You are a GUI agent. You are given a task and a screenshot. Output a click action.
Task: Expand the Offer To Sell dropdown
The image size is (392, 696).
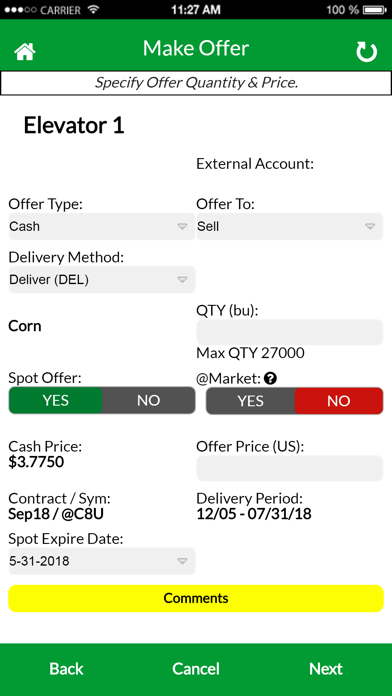point(290,226)
